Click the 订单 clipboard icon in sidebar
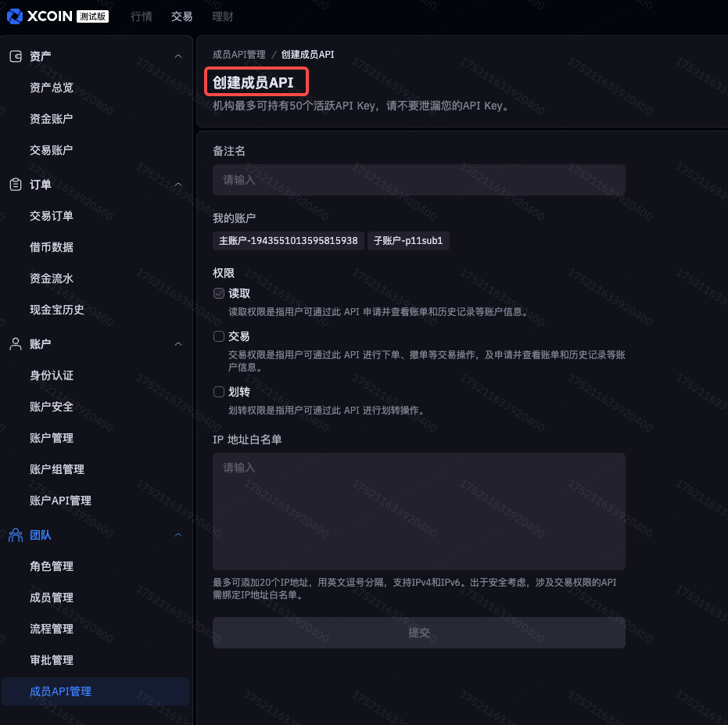 click(x=16, y=185)
